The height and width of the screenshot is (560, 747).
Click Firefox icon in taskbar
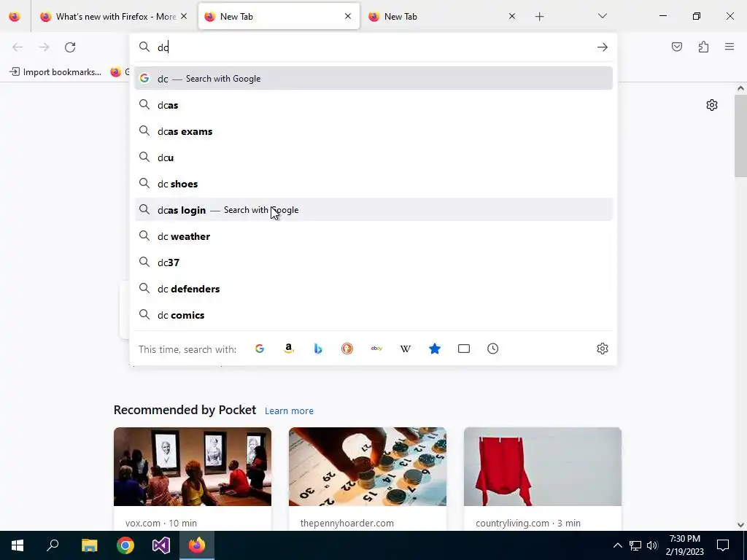tap(197, 545)
